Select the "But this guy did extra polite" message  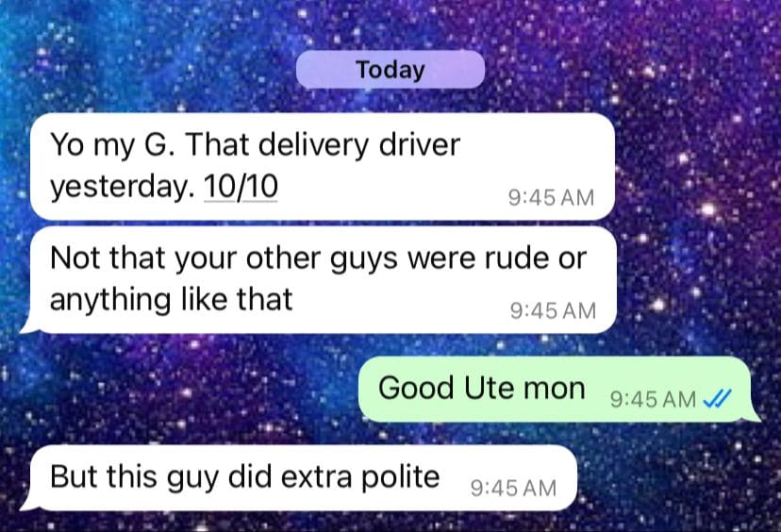299,477
